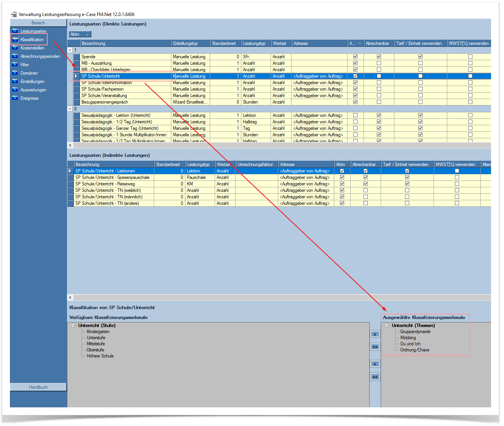The height and width of the screenshot is (426, 504).
Task: Open Abrechnungsperioden folder icon
Action: 15,56
